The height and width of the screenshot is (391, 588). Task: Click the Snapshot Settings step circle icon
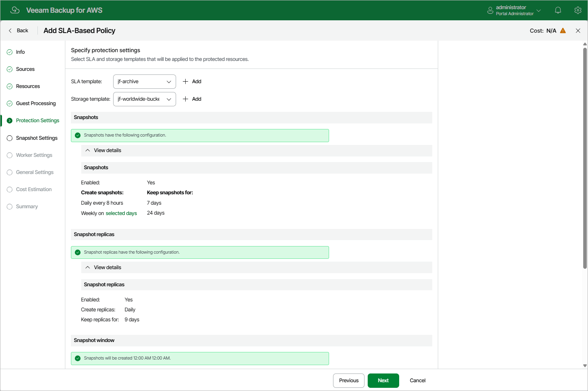10,138
